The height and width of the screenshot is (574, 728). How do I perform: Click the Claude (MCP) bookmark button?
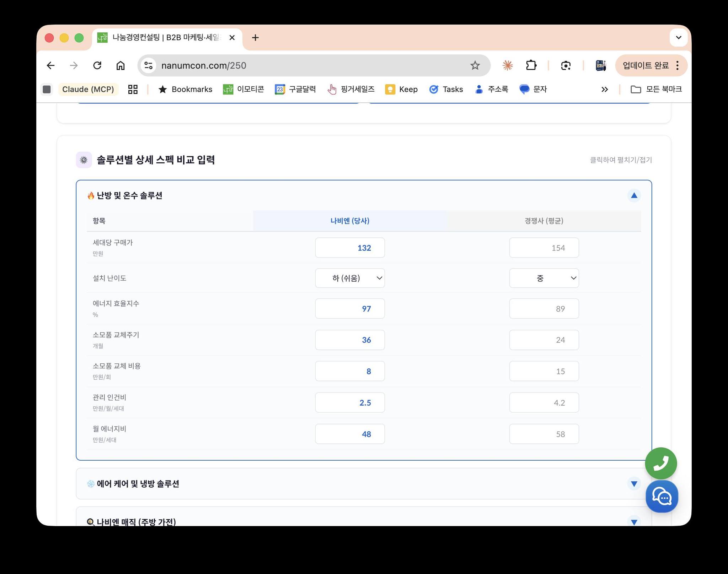(88, 89)
